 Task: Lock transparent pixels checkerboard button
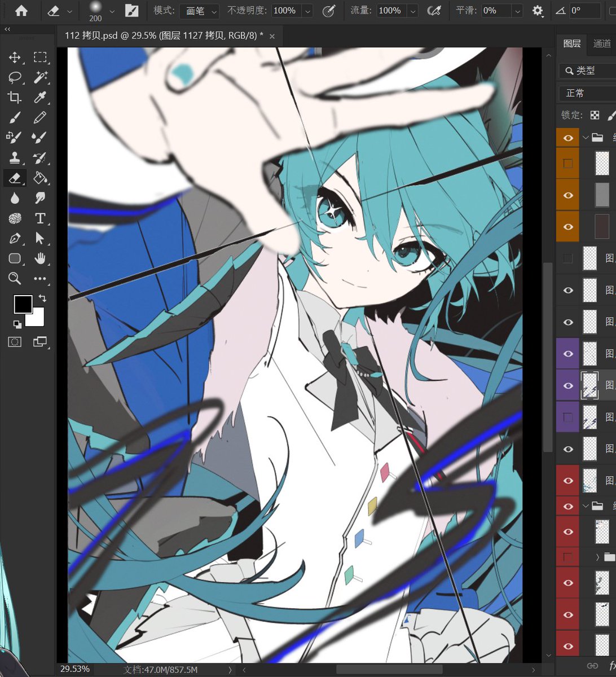coord(595,115)
